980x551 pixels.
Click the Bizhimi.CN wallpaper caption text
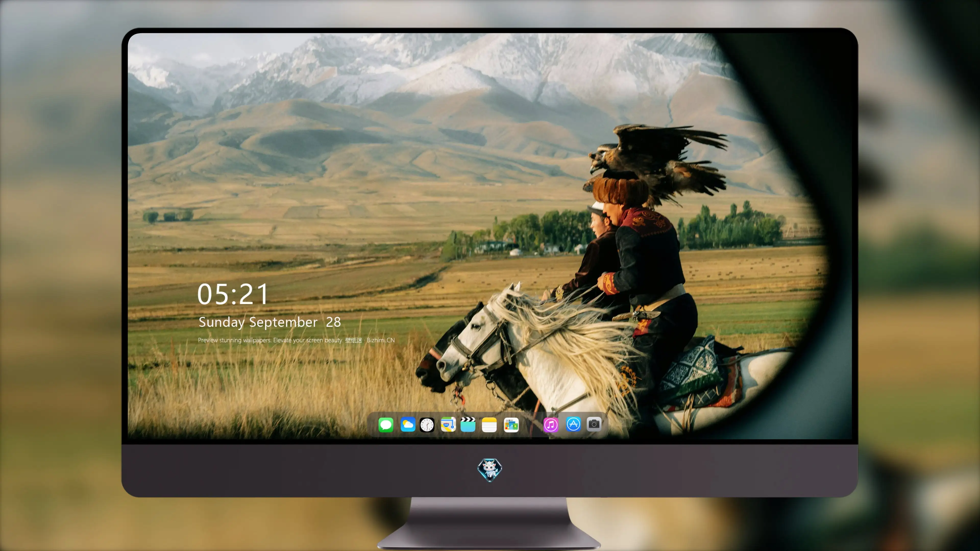296,340
